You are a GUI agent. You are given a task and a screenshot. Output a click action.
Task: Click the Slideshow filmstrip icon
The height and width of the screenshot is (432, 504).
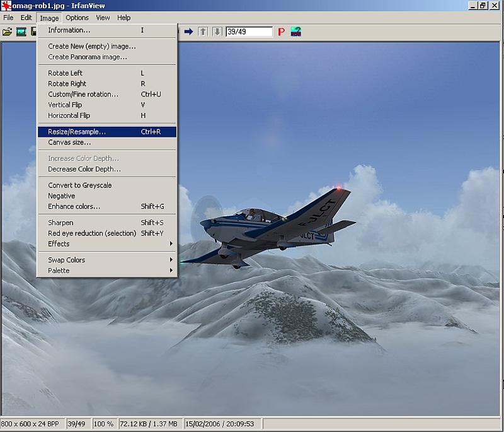point(21,32)
